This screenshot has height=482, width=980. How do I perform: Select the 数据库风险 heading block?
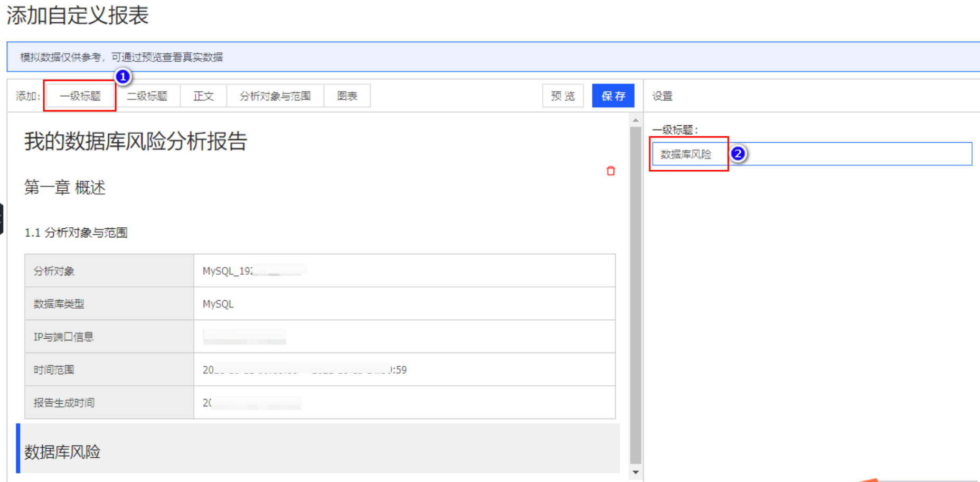tap(319, 448)
